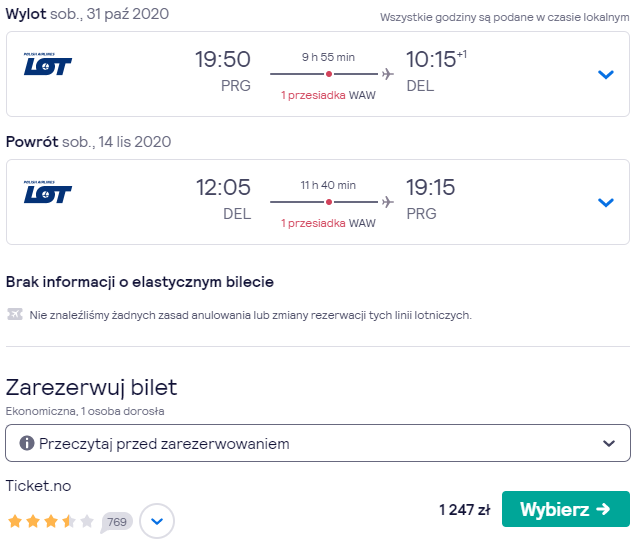The image size is (637, 543).
Task: Click the info icon beside Przeczytaj przed zarezerwowaniem
Action: [27, 443]
